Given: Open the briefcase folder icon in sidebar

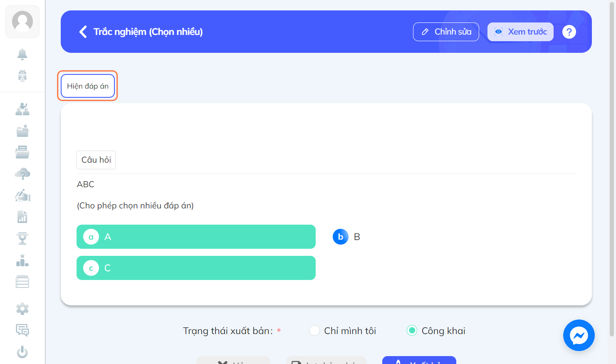Looking at the screenshot, I should coord(22,131).
